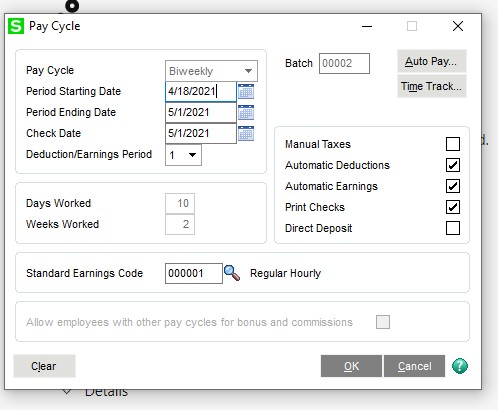Click into the Period Ending Date field

coord(201,112)
